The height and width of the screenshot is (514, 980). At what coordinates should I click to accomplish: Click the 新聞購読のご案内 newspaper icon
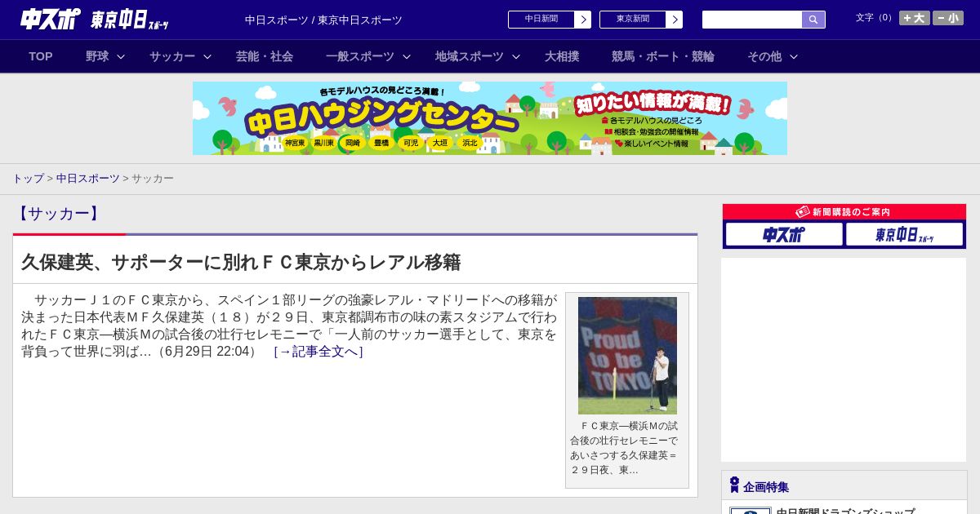click(x=803, y=211)
